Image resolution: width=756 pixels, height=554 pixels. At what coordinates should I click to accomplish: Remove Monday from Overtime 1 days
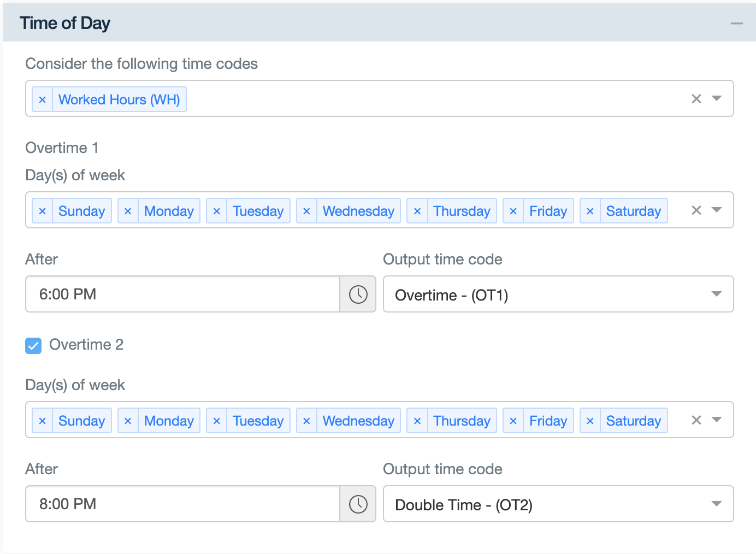pyautogui.click(x=128, y=210)
